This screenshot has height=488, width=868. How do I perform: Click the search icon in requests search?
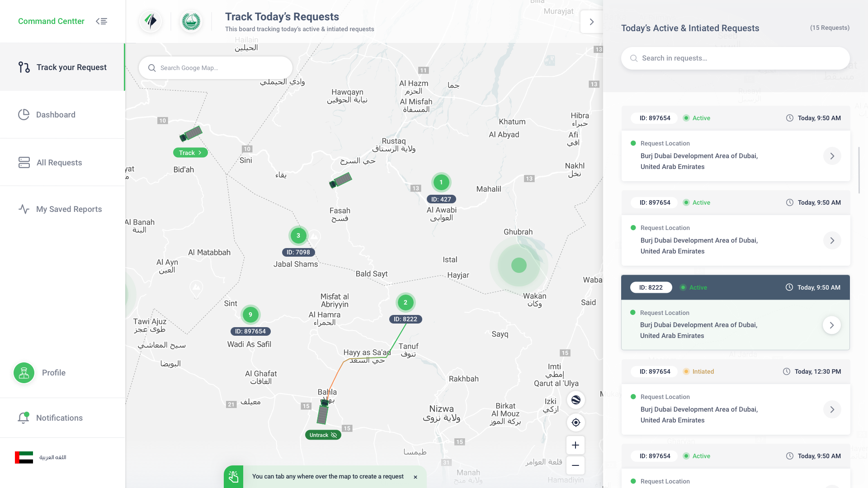coord(634,58)
